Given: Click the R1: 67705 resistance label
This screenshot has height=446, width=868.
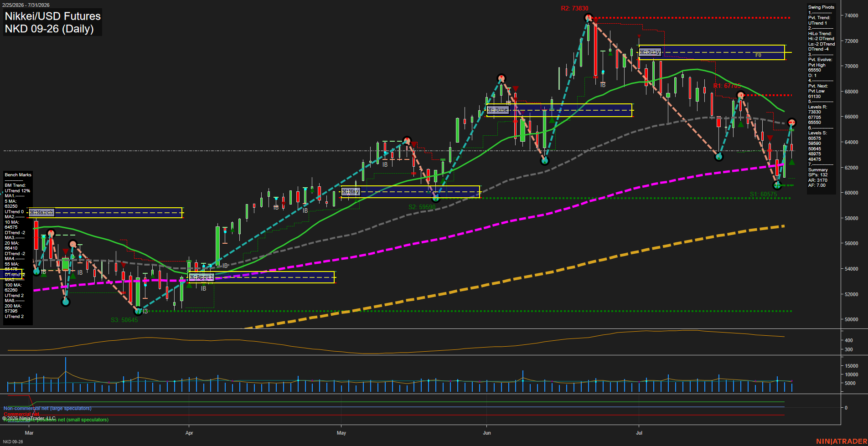Looking at the screenshot, I should point(727,86).
